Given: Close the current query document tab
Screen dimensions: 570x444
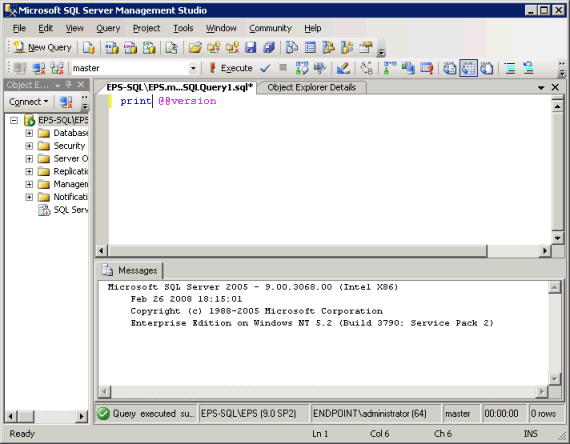Looking at the screenshot, I should (555, 87).
